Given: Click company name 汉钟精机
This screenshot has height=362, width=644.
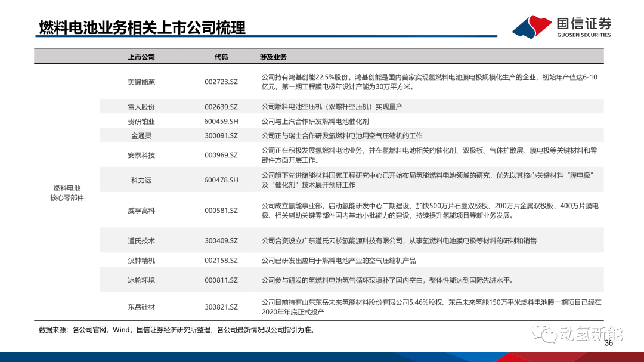Looking at the screenshot, I should (x=141, y=261).
